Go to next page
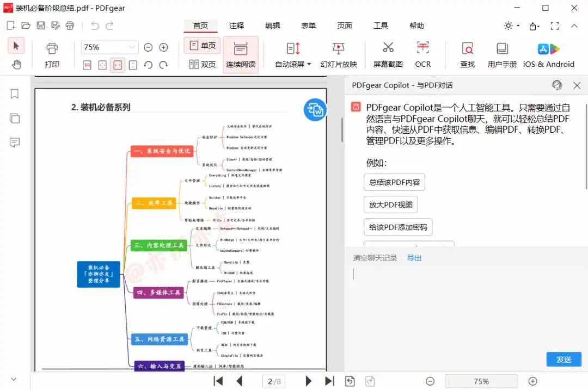 pyautogui.click(x=308, y=381)
